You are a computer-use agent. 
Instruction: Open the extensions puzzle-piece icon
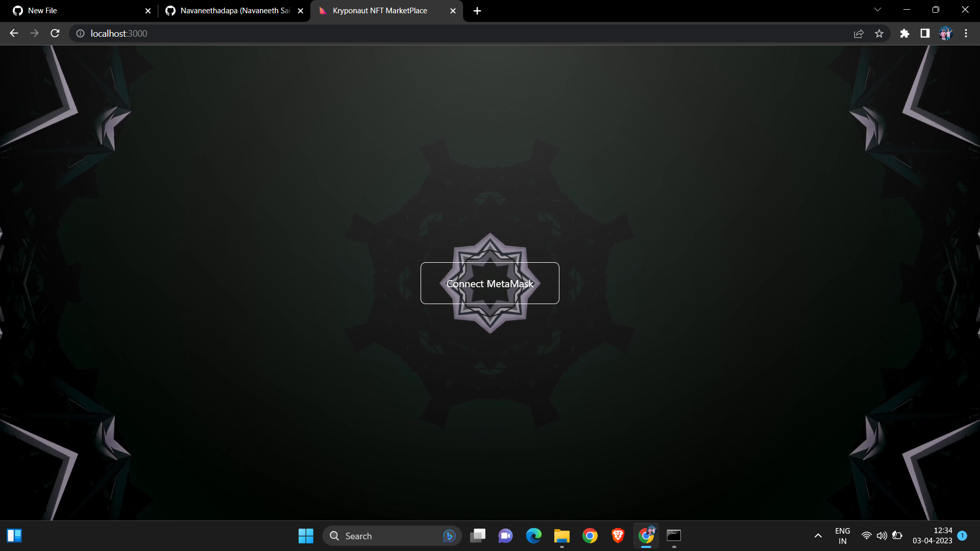(904, 33)
